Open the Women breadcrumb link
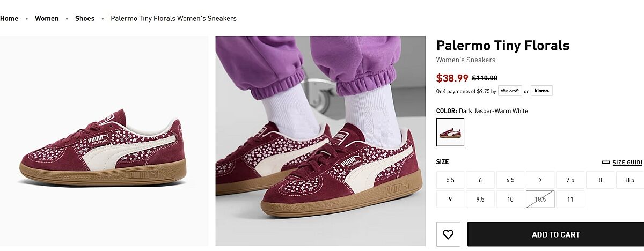Screen dimensions: 644x251 point(47,18)
